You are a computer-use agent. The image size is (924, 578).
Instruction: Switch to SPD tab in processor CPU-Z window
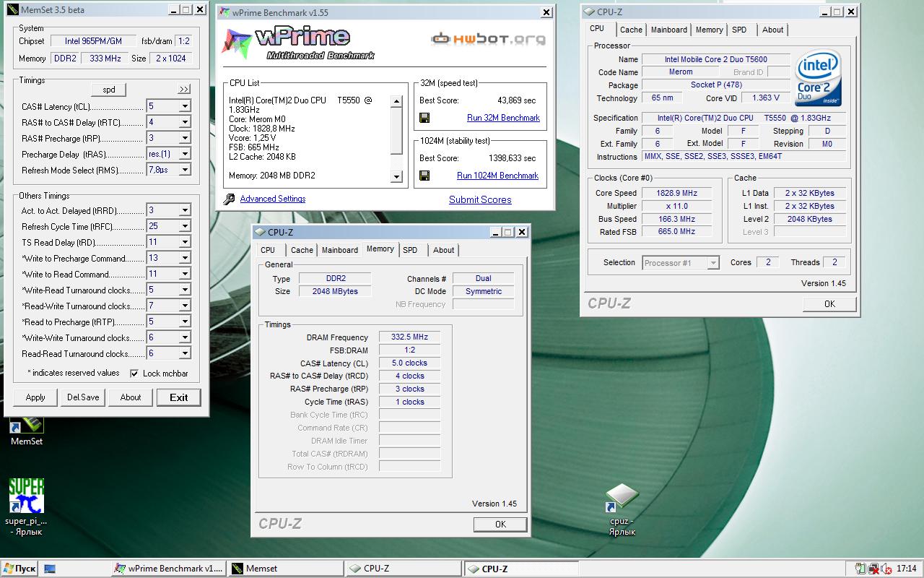pos(739,30)
